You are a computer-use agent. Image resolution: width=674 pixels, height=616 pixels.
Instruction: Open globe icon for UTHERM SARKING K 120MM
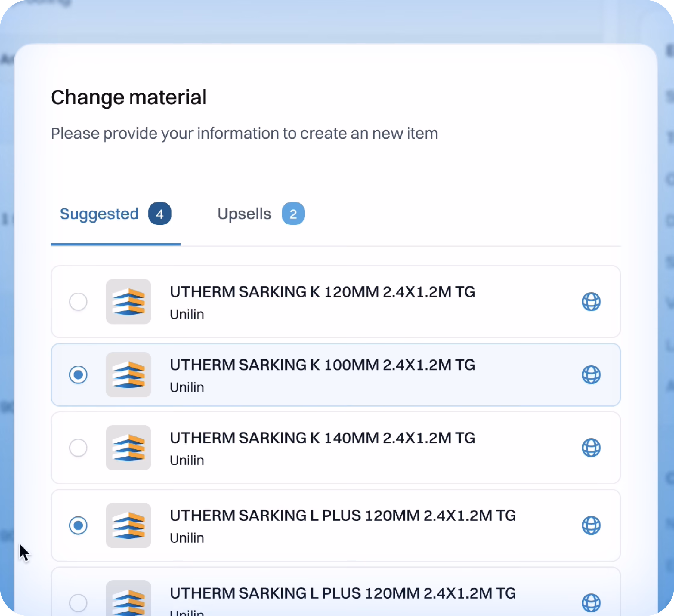click(x=591, y=301)
